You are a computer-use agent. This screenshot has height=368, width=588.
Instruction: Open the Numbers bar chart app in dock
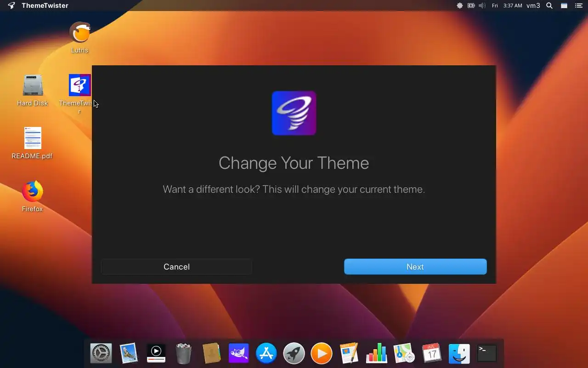click(377, 353)
